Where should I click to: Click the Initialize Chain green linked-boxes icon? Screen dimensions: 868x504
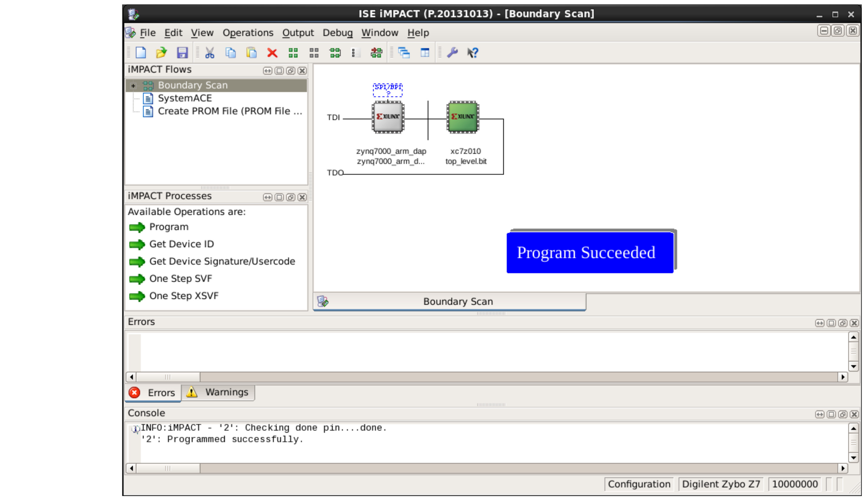[x=335, y=53]
